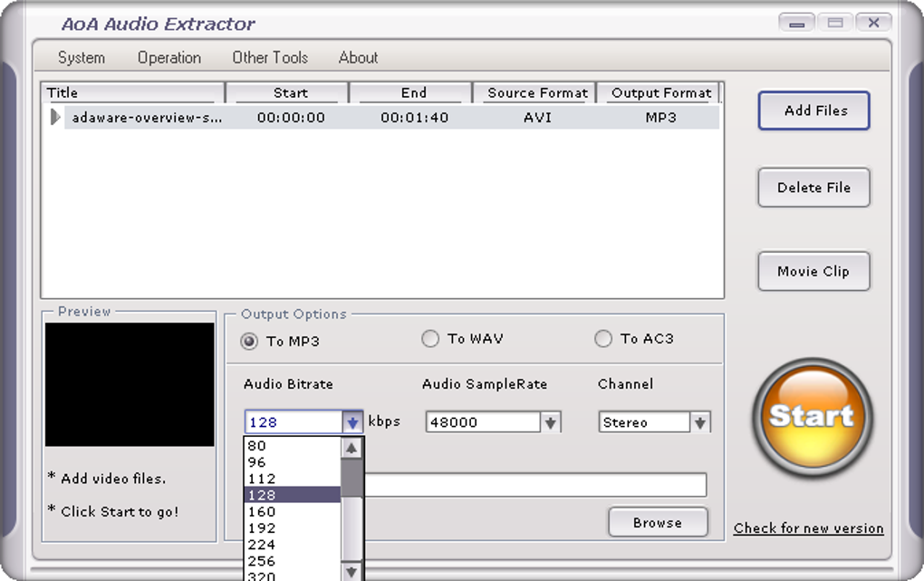Click the 00:00:00 start time cell
This screenshot has width=924, height=581.
[x=291, y=118]
